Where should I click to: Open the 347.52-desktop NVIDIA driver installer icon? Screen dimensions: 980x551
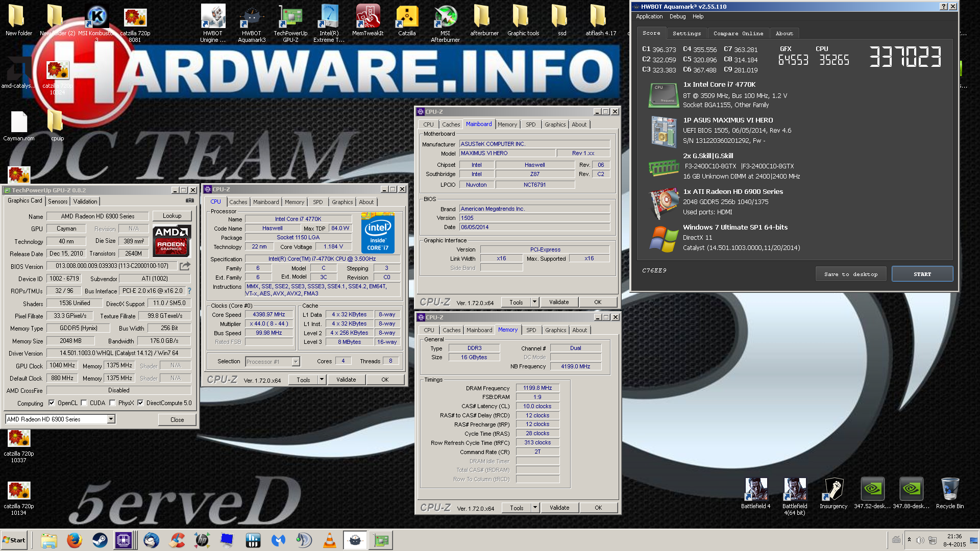pos(872,493)
